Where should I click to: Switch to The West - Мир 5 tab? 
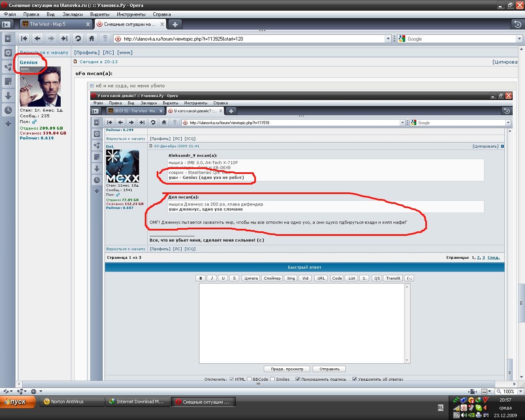57,24
